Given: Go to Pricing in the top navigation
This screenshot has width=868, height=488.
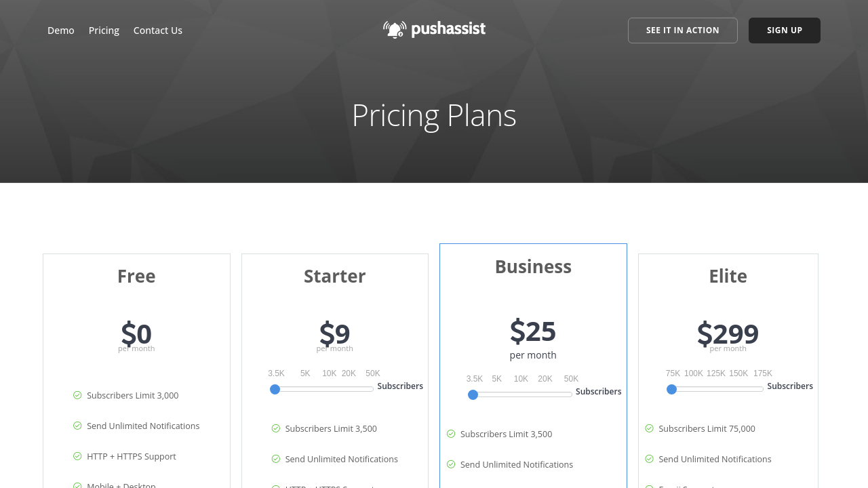Looking at the screenshot, I should click(104, 30).
